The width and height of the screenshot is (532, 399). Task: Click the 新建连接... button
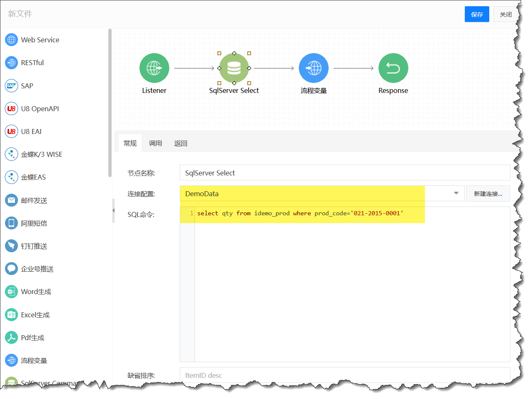pyautogui.click(x=488, y=194)
